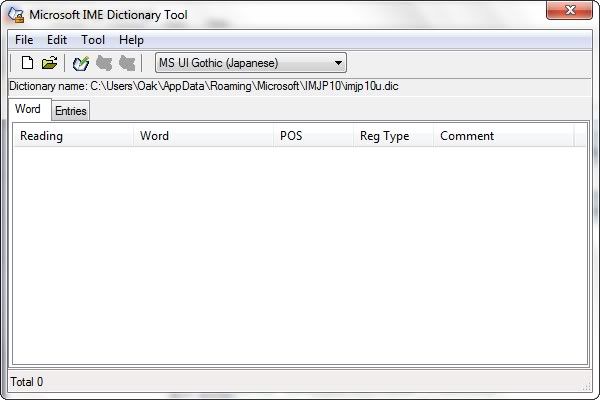Viewport: 600px width, 400px height.
Task: Open the Help menu
Action: pyautogui.click(x=131, y=40)
